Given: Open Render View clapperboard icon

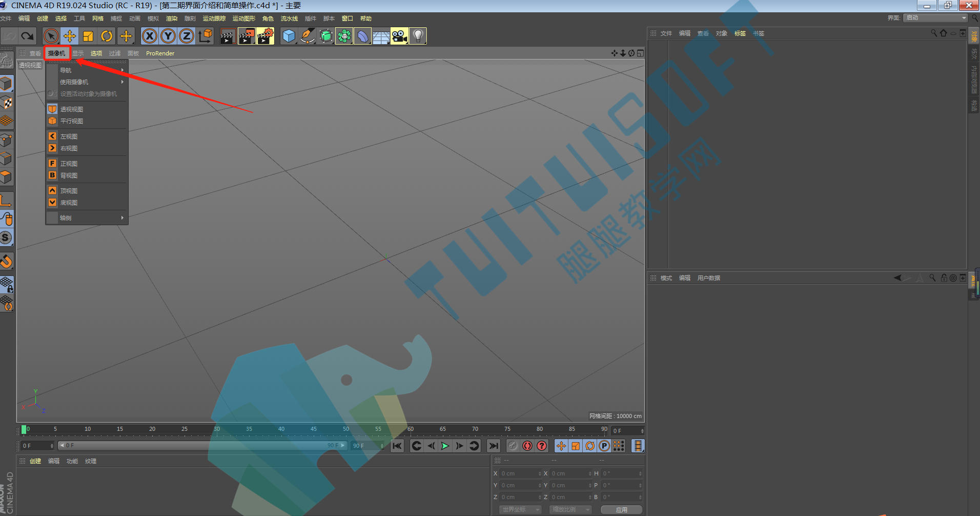Looking at the screenshot, I should 228,36.
